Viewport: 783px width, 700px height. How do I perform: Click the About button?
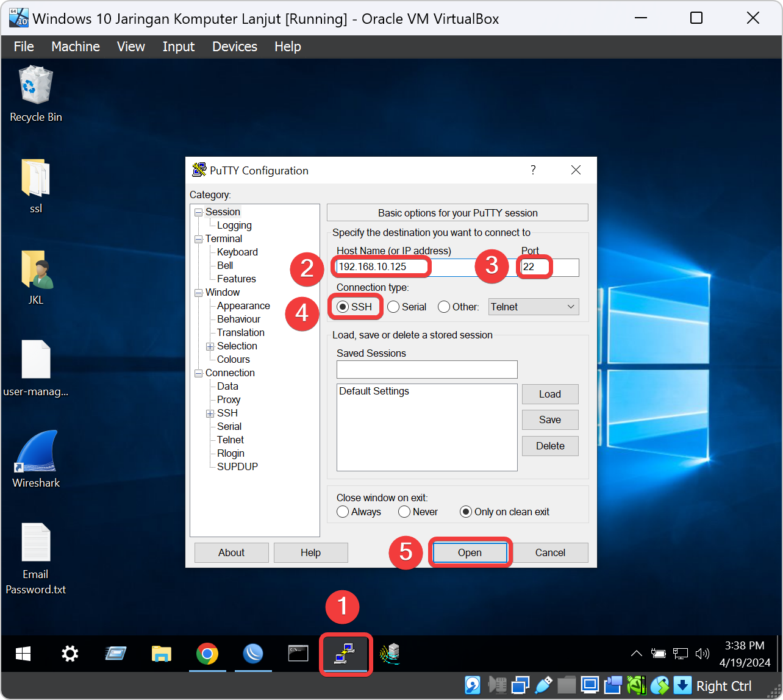[x=232, y=552]
